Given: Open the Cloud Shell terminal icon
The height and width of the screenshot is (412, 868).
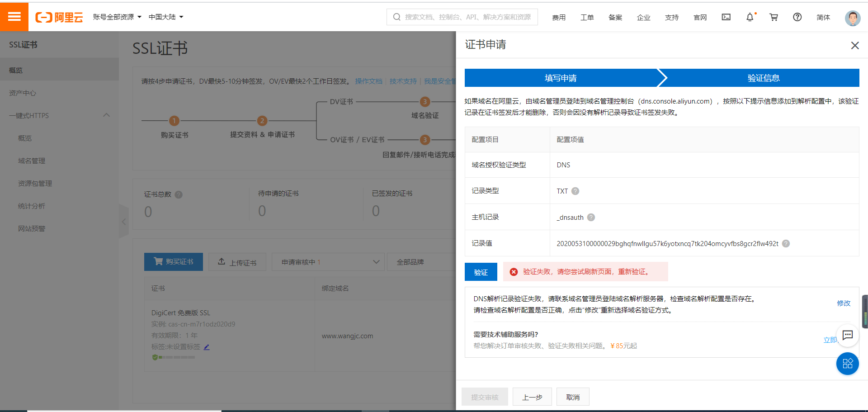Looking at the screenshot, I should (726, 17).
